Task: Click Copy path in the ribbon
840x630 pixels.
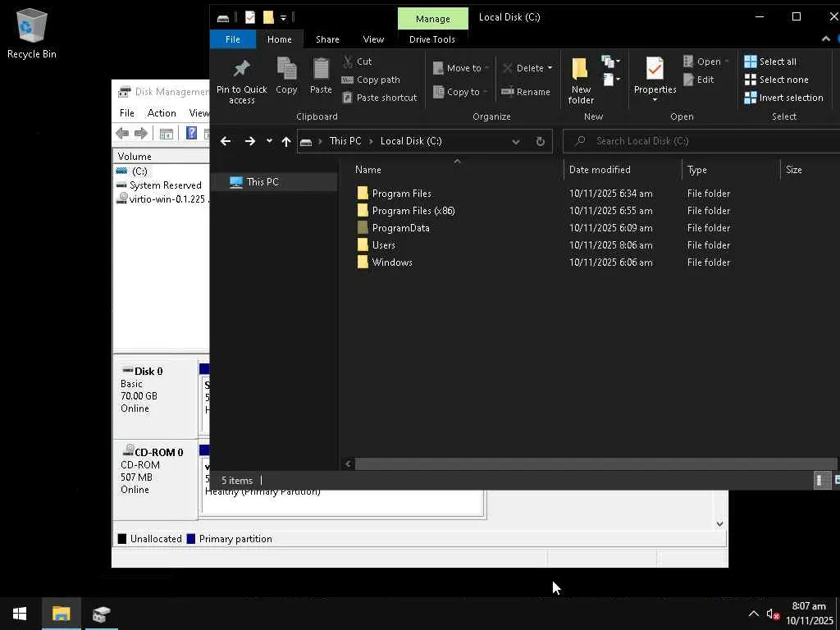Action: point(371,80)
